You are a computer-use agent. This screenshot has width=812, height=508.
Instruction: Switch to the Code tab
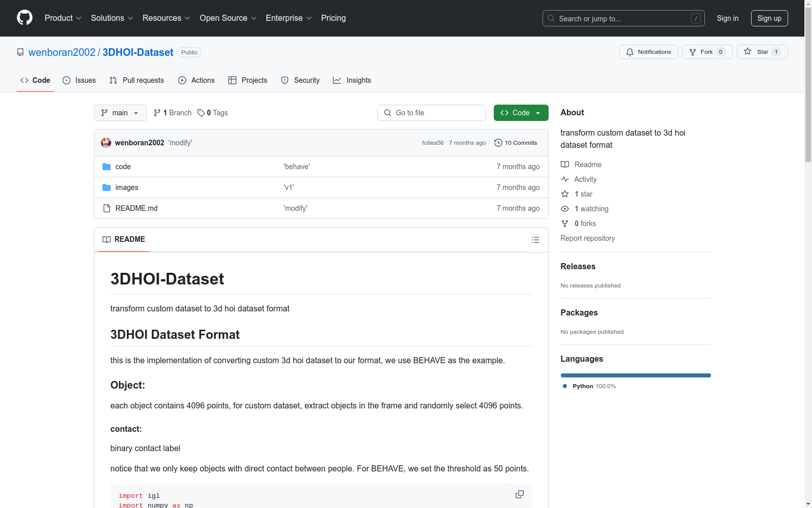click(35, 80)
